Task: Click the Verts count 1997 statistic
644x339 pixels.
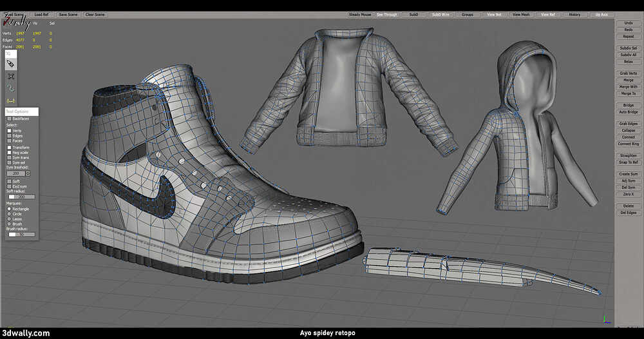Action: [20, 34]
